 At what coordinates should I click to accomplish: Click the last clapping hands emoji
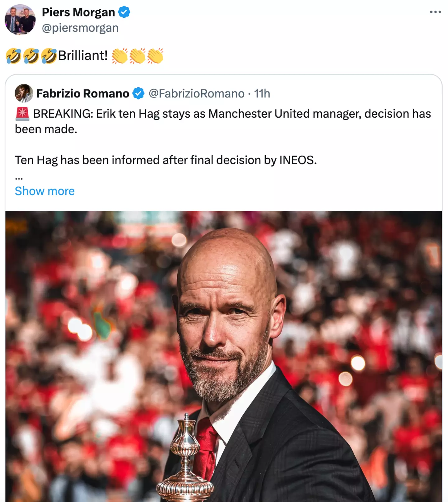155,56
